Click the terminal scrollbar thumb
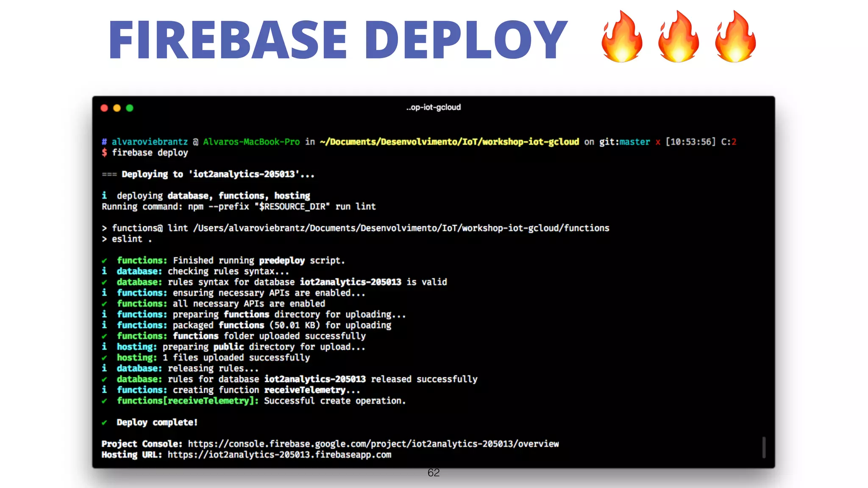Screen dimensions: 868x488 click(764, 447)
